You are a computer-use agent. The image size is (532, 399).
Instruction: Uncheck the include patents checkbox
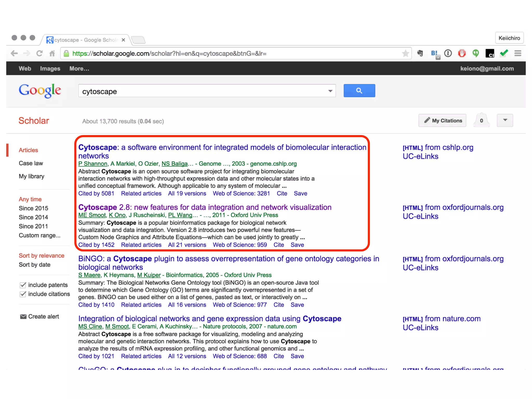(x=23, y=285)
